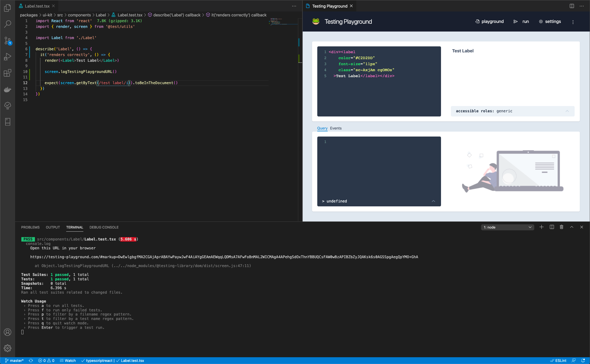Open the Search view icon
This screenshot has height=364, width=590.
coord(8,24)
